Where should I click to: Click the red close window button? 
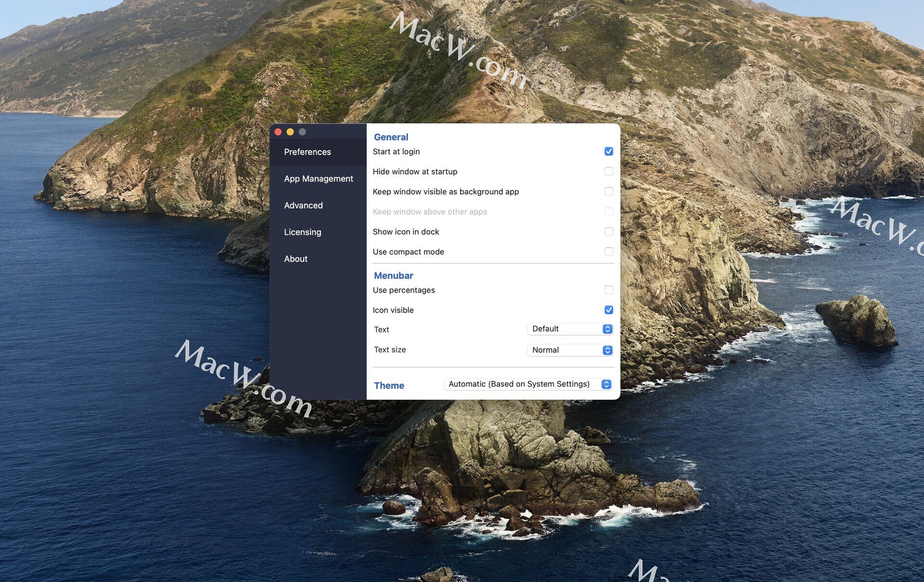tap(278, 132)
